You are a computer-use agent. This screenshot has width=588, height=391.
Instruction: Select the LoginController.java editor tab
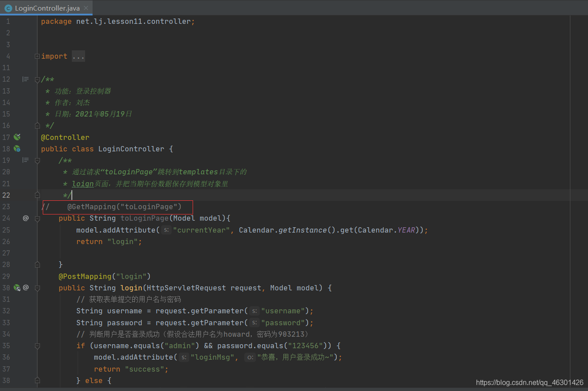click(x=47, y=8)
